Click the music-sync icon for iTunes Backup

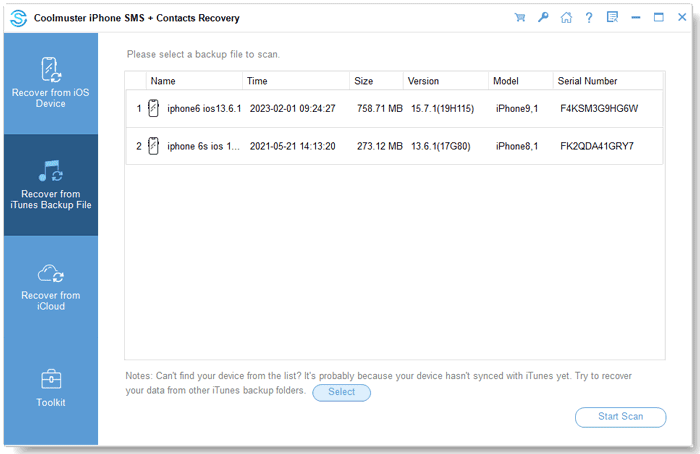coord(50,171)
